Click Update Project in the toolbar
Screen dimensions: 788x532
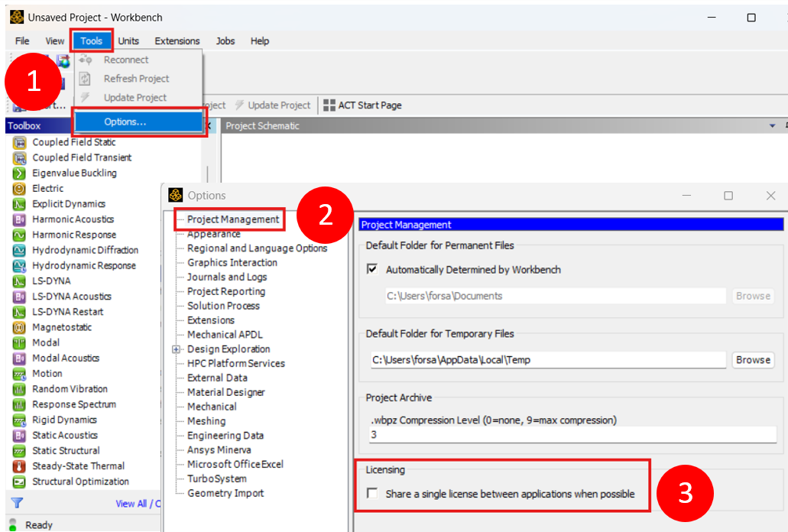coord(273,105)
